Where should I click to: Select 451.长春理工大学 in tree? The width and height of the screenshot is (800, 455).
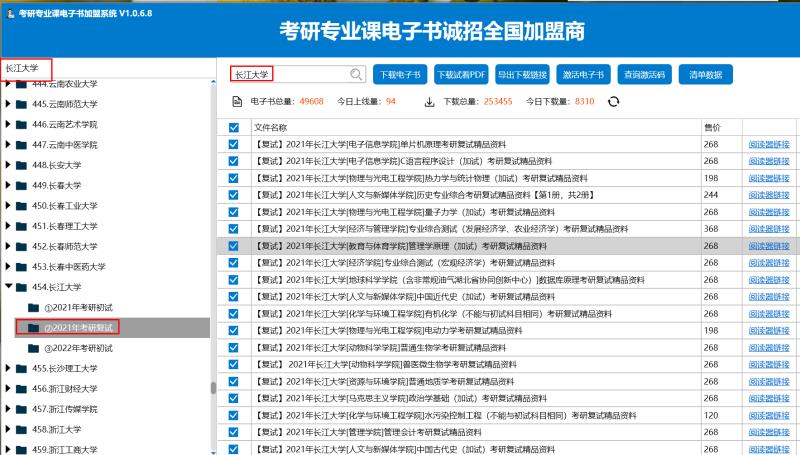coord(65,226)
